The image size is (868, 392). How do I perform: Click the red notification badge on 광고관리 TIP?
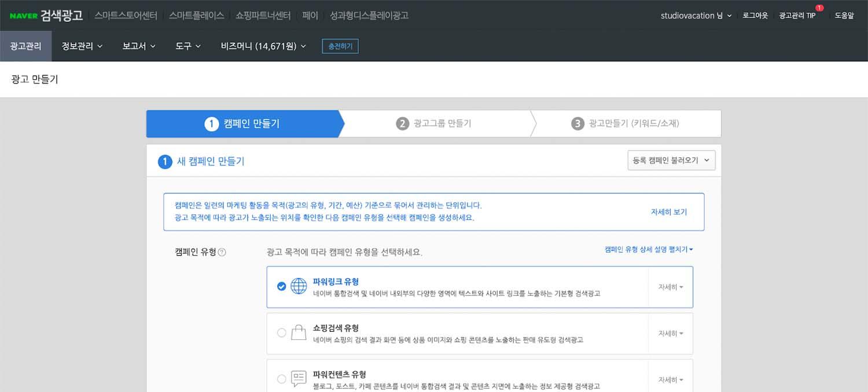pos(819,8)
